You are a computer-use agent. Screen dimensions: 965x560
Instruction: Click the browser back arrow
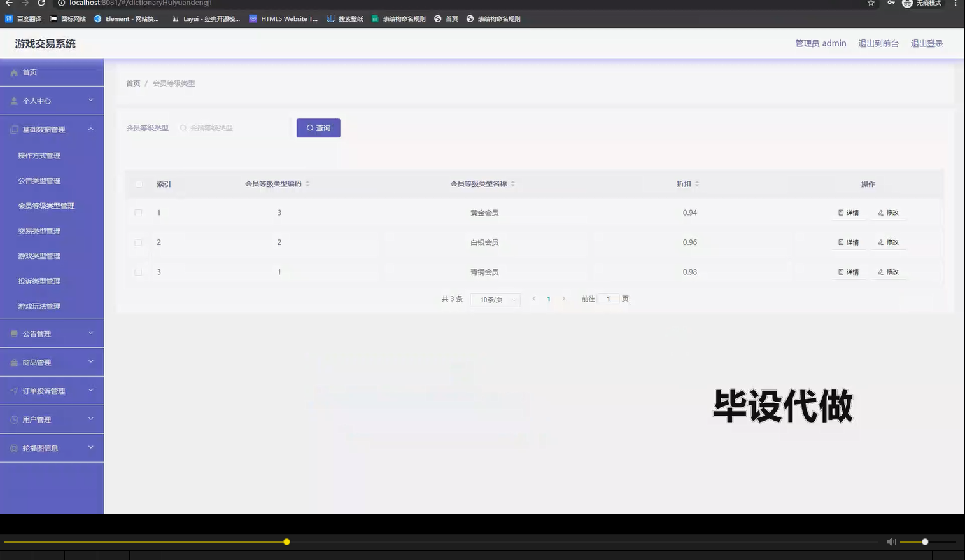pos(9,3)
